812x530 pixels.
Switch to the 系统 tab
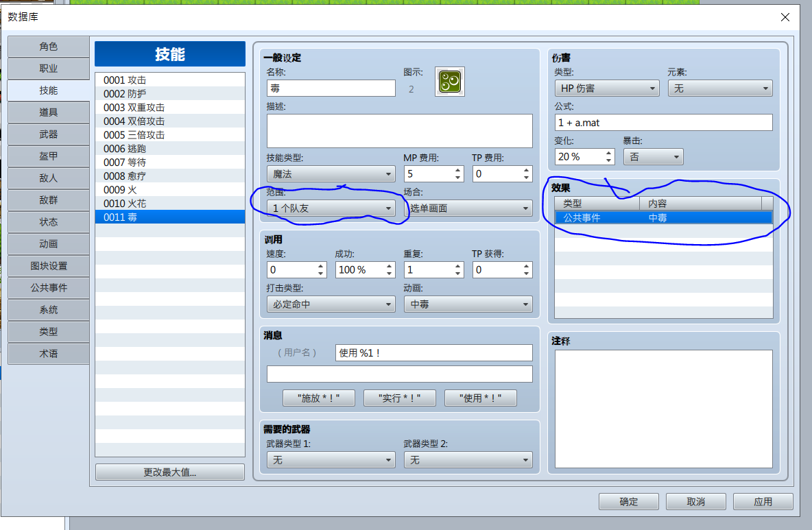point(49,309)
